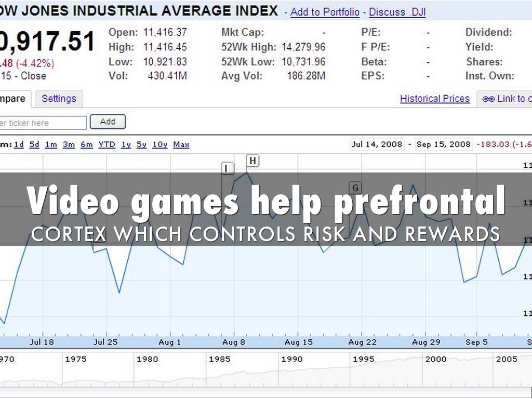This screenshot has width=532, height=399.
Task: Click the chain link icon
Action: [488, 99]
